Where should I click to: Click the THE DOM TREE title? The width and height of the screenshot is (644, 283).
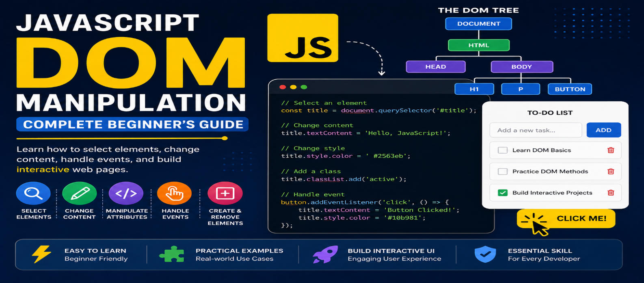pyautogui.click(x=478, y=10)
